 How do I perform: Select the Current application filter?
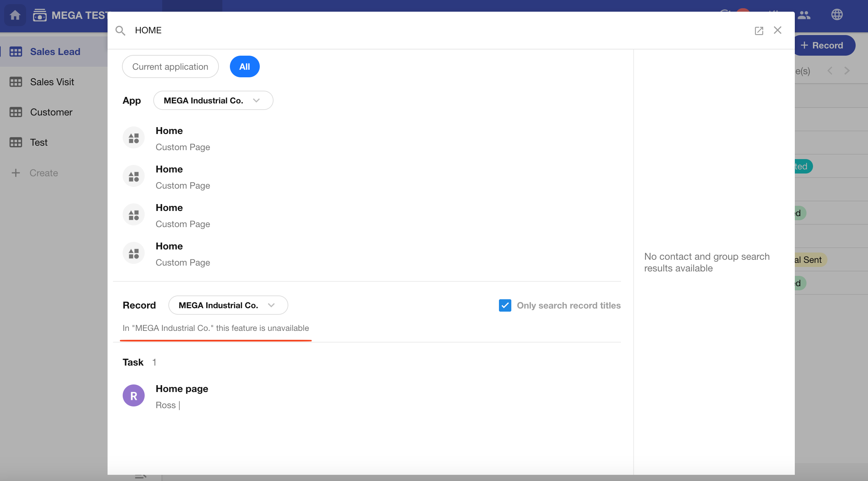tap(170, 67)
